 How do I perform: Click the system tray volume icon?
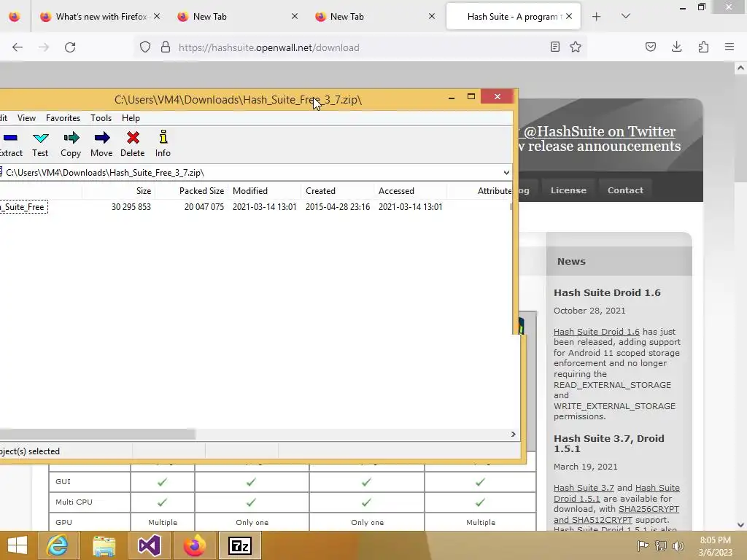point(678,545)
